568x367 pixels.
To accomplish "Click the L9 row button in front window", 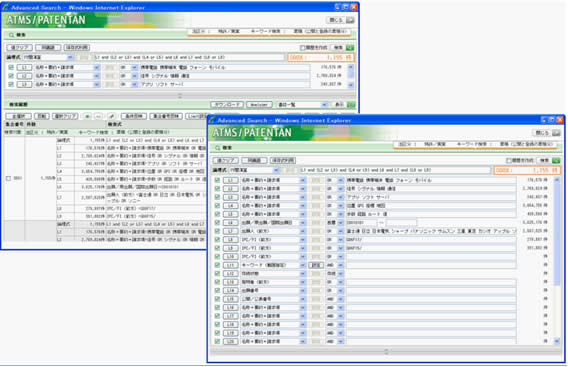I will [x=231, y=248].
